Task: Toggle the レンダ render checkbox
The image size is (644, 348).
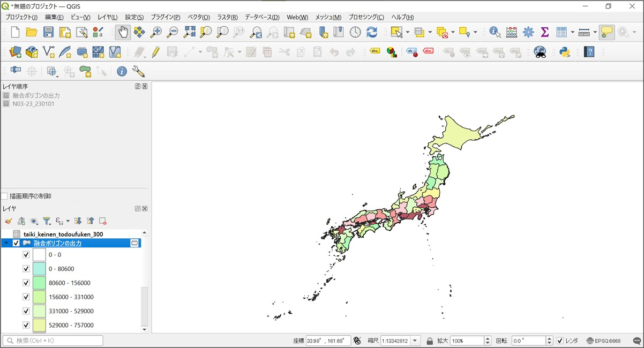Action: point(560,341)
